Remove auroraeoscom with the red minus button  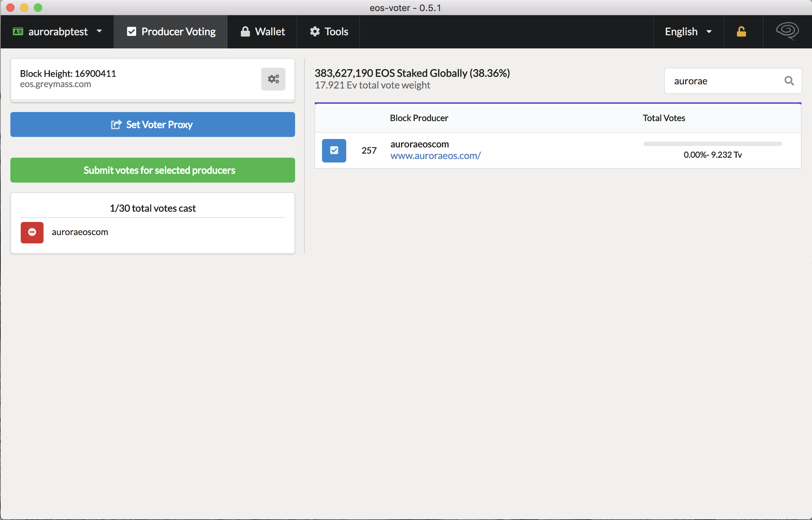tap(32, 232)
